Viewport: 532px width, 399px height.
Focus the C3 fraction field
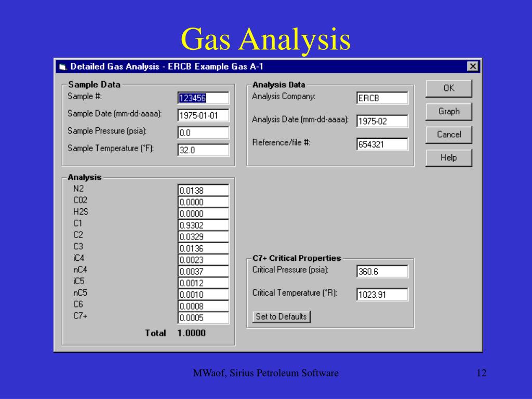coord(203,248)
